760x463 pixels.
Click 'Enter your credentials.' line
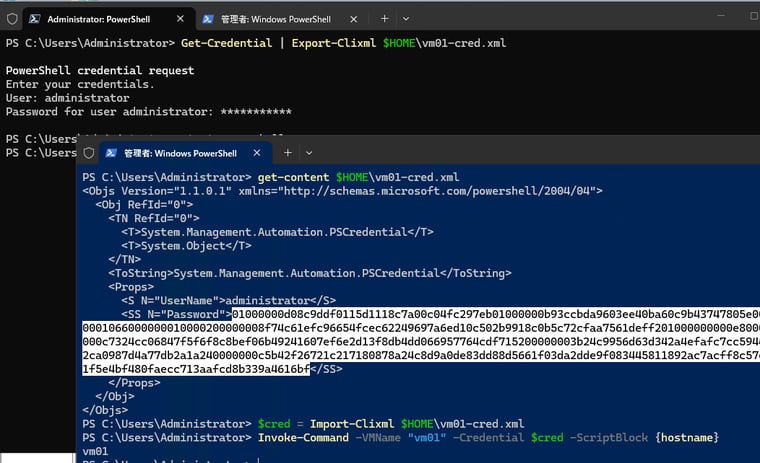[x=80, y=84]
